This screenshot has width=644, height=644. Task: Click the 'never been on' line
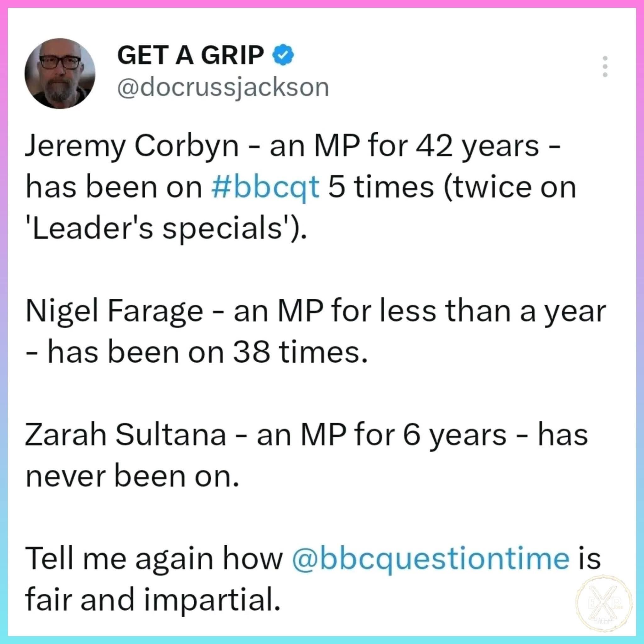(132, 477)
